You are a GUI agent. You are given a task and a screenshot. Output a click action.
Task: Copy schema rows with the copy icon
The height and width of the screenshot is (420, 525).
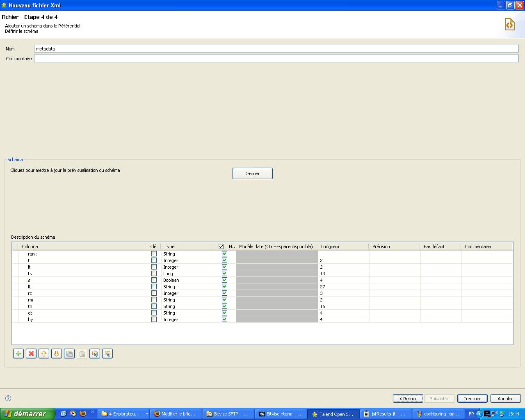point(69,353)
